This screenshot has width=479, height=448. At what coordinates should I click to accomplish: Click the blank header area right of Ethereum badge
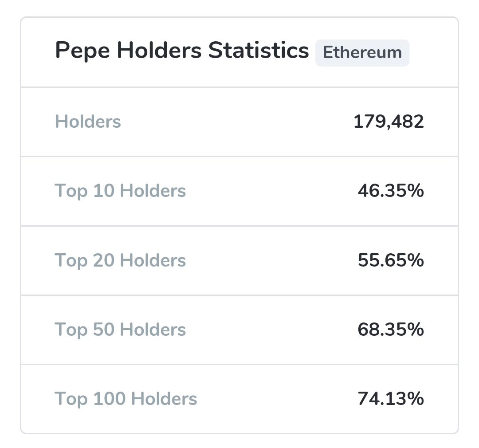(x=432, y=53)
